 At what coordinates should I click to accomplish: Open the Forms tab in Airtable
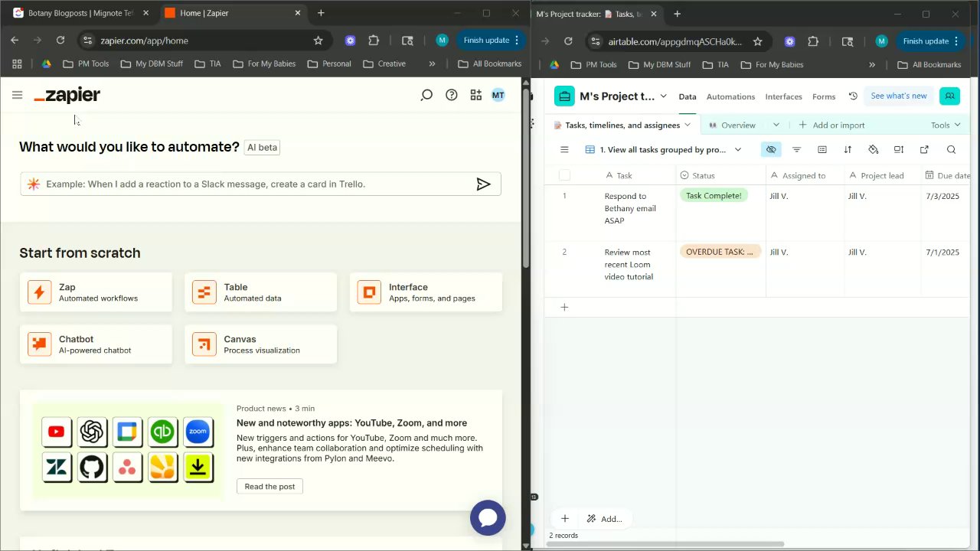824,96
